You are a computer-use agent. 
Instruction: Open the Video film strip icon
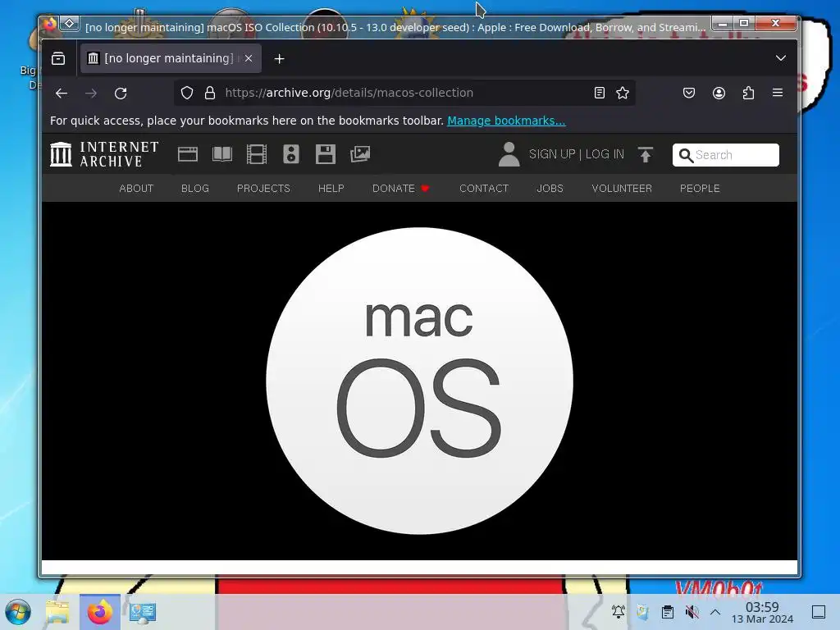257,154
